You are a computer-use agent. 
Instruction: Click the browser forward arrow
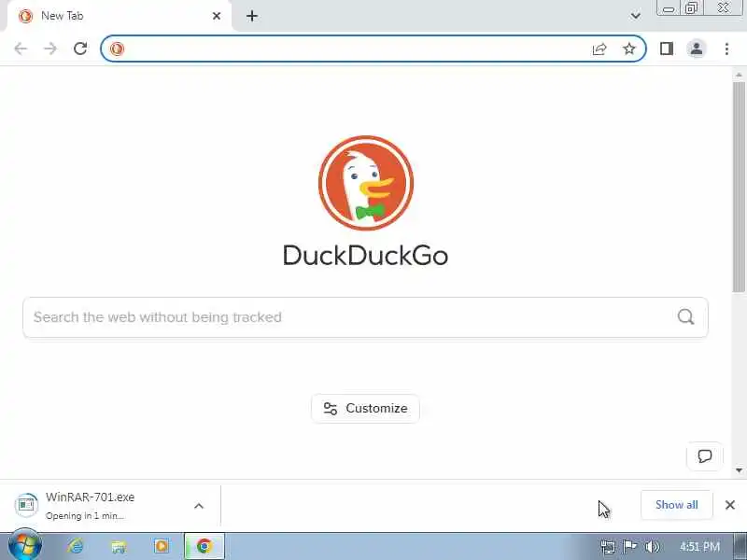pyautogui.click(x=50, y=49)
